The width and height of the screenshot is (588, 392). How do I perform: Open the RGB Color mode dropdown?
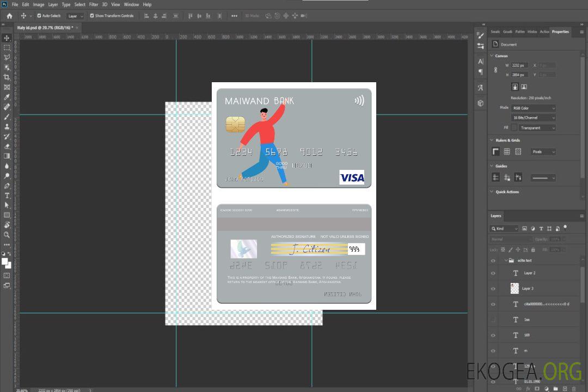(534, 108)
